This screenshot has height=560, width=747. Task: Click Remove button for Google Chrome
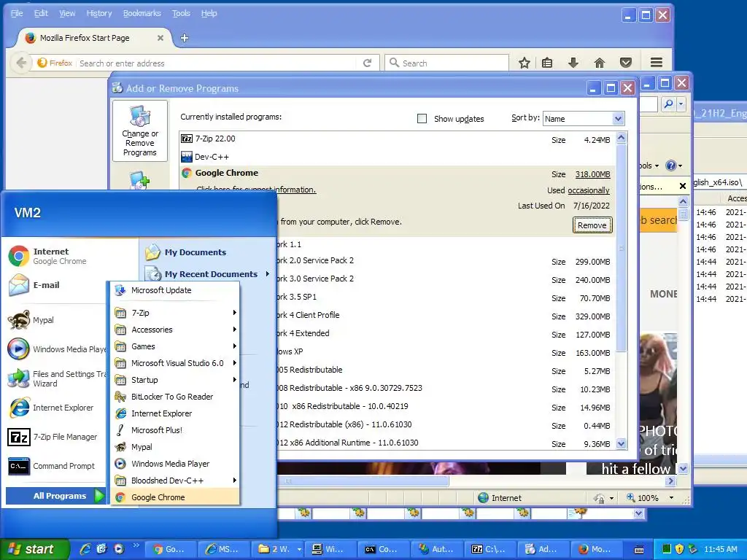tap(592, 225)
